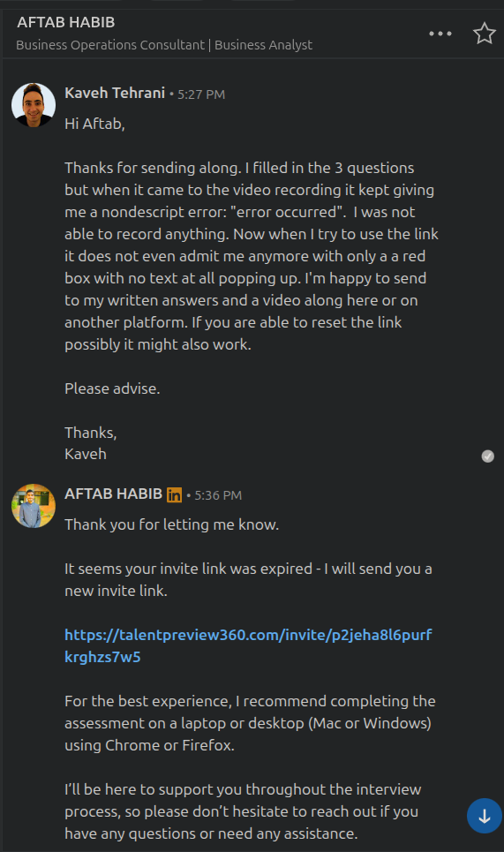Click the 5:27 PM message timestamp
Viewport: 504px width, 852px height.
pos(201,94)
